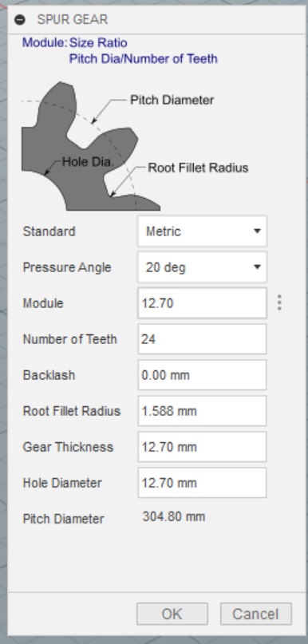
Task: Click the 'Pitch Diameter' row label
Action: click(x=63, y=519)
